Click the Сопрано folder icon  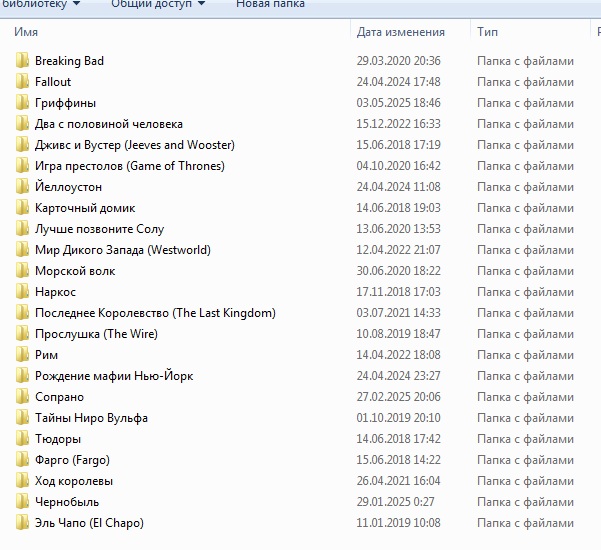click(22, 397)
